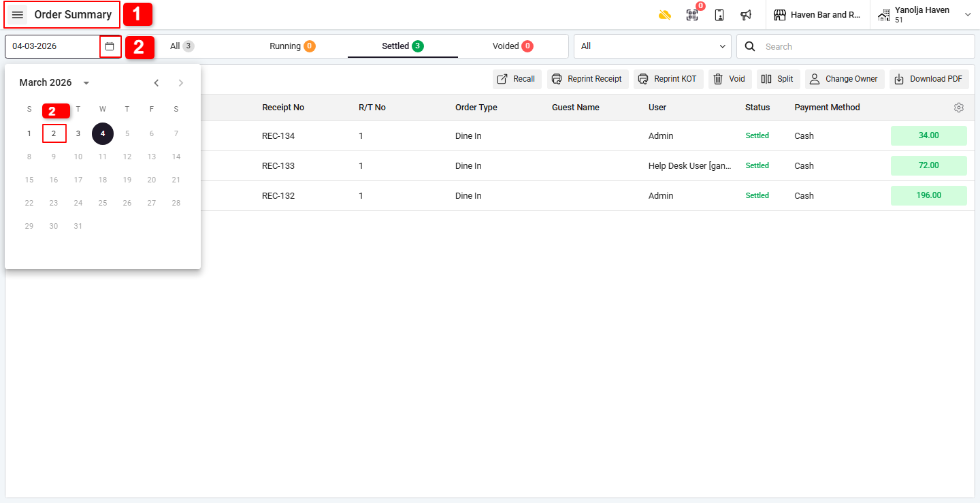980x503 pixels.
Task: Click the Guest Name column header
Action: [x=576, y=108]
